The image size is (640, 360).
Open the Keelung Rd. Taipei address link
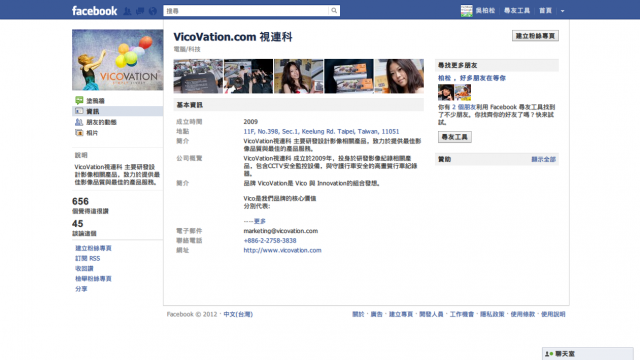321,131
